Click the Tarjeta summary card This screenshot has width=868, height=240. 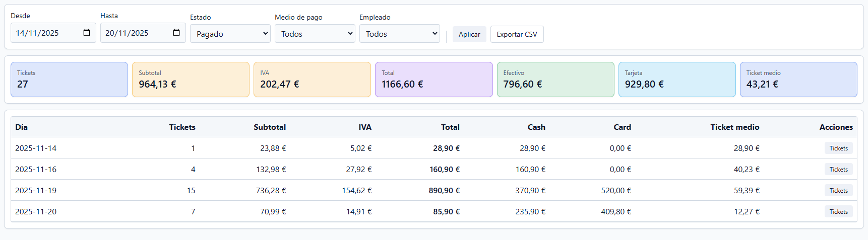pos(676,79)
